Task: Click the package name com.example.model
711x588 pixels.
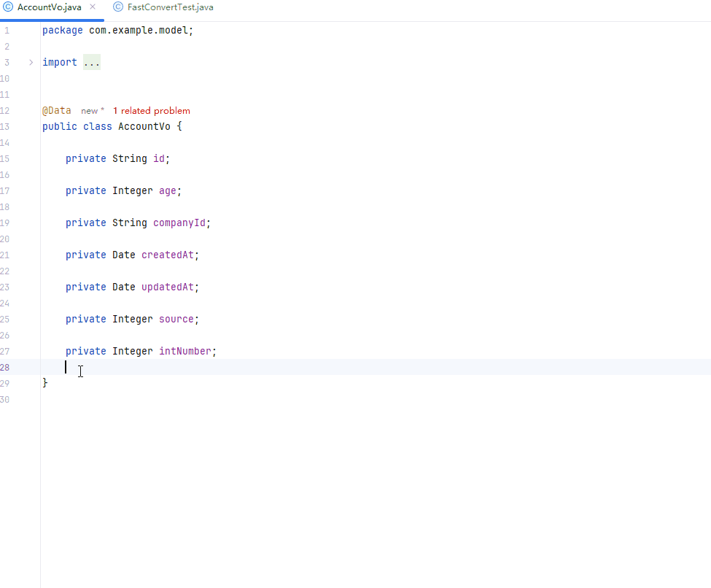Action: pos(139,31)
